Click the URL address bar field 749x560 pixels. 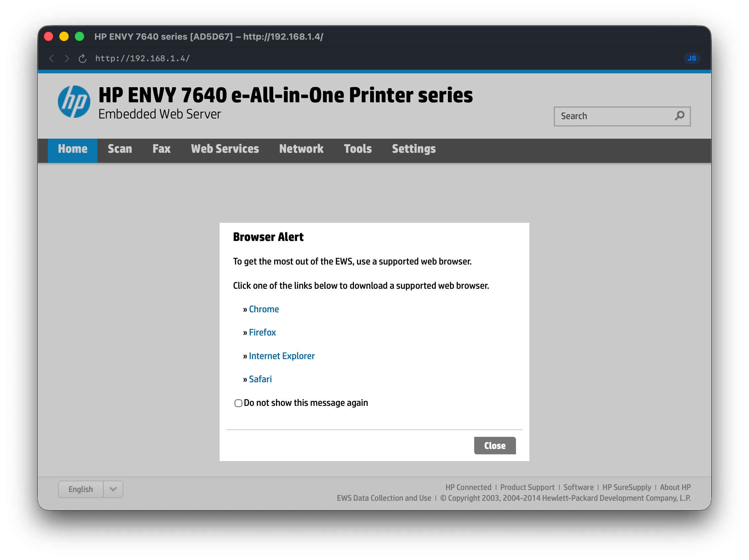pyautogui.click(x=142, y=59)
